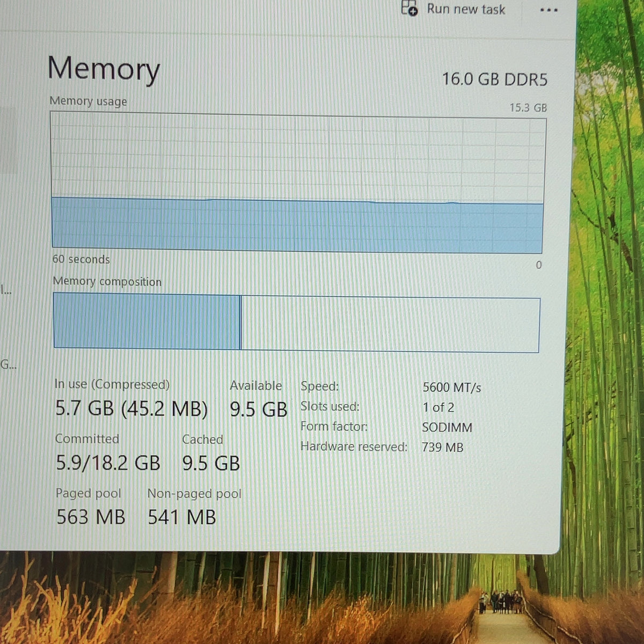Screen dimensions: 644x644
Task: Click the 5.9/18.2 GB committed value
Action: tap(108, 463)
